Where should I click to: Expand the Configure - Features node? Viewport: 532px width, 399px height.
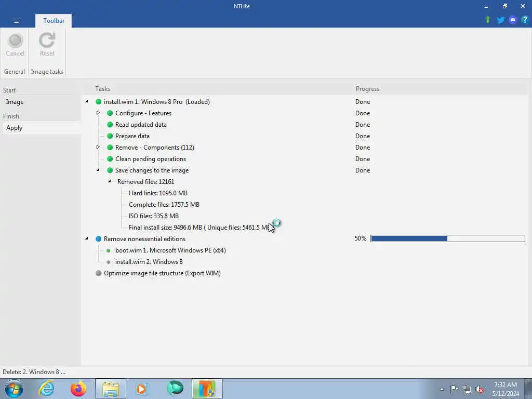98,113
